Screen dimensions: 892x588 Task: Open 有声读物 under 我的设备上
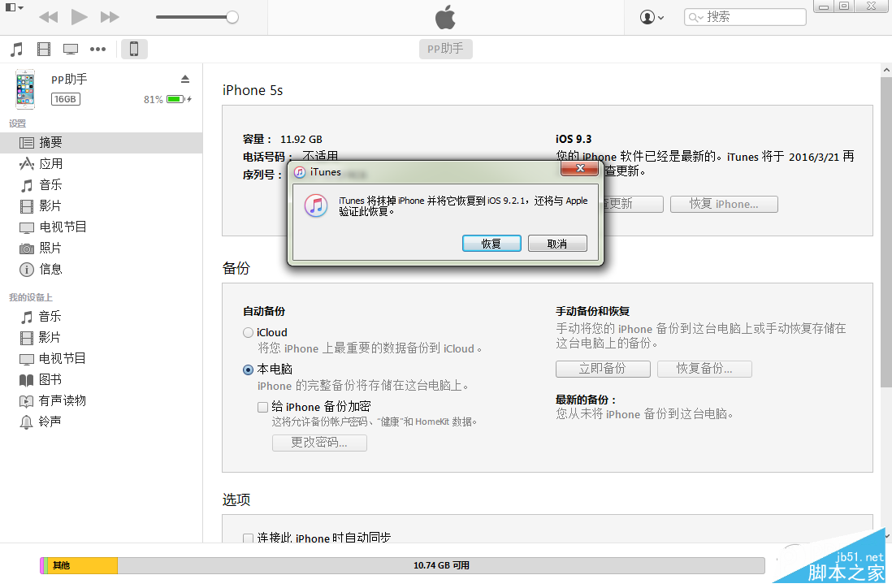point(102,400)
